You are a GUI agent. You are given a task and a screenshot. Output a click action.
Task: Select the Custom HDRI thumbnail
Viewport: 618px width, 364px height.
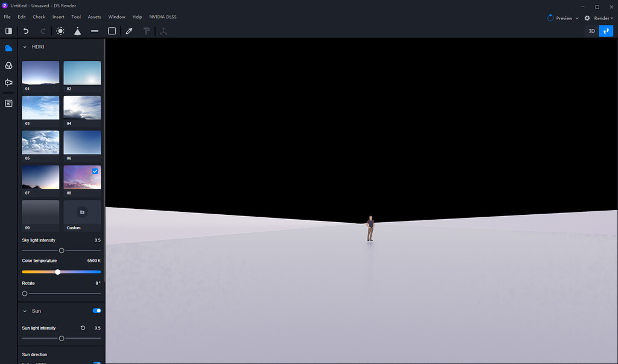82,212
